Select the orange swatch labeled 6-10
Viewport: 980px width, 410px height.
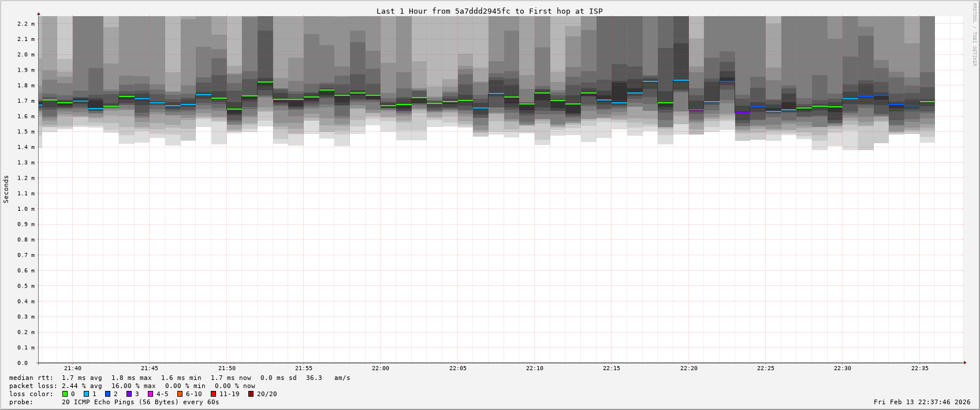180,394
